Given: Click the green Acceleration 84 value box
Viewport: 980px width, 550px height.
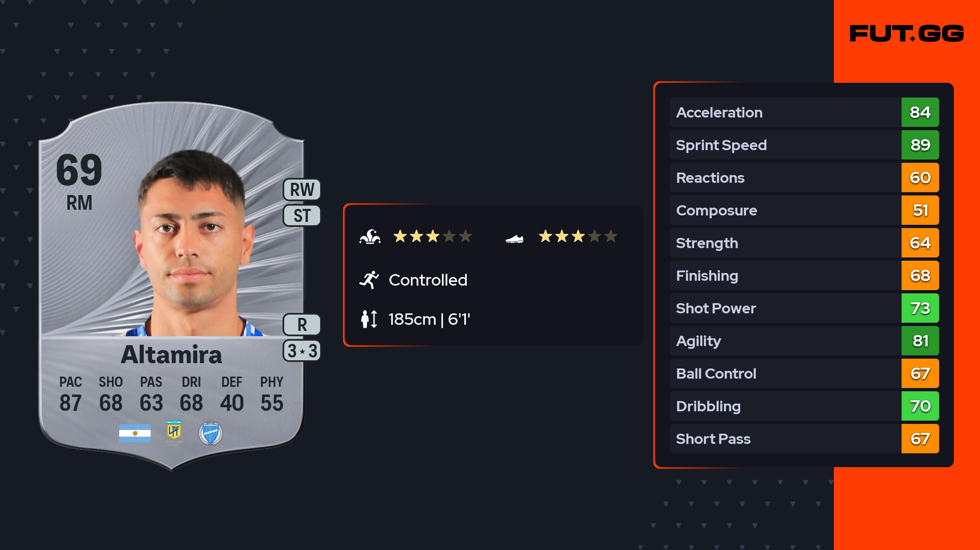Looking at the screenshot, I should pos(920,112).
